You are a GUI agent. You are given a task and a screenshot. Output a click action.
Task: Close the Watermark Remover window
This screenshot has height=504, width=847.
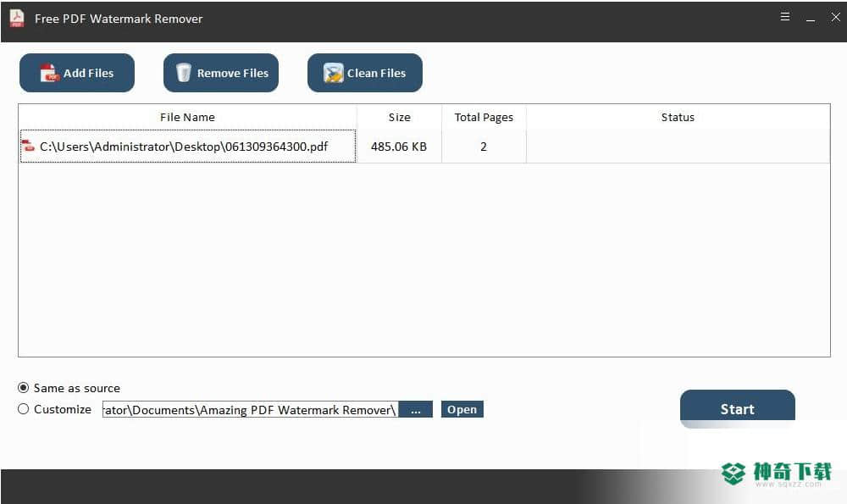(835, 17)
